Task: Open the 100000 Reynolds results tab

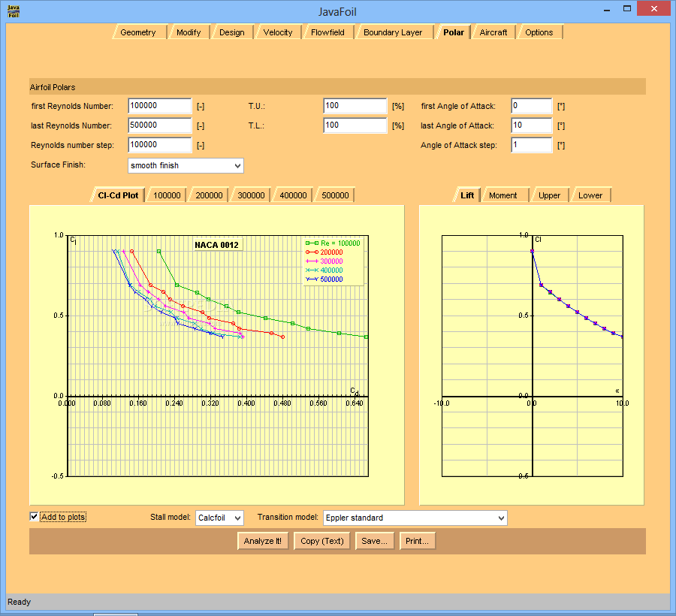Action: pos(167,195)
